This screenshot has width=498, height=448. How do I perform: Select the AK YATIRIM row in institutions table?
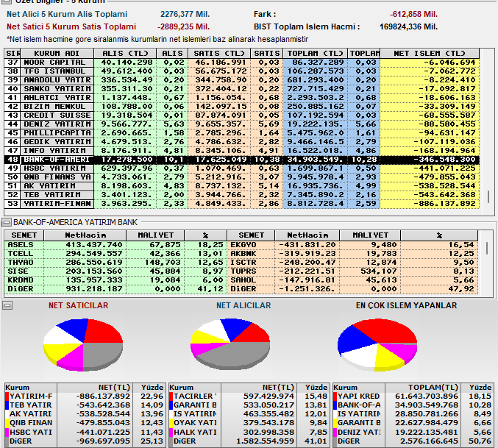(242, 186)
